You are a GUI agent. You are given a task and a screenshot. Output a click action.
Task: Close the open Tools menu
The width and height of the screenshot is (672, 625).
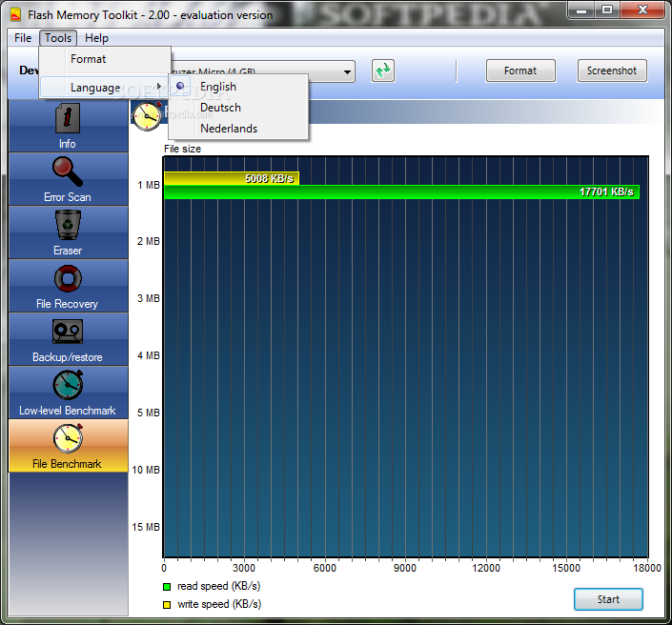pos(58,38)
